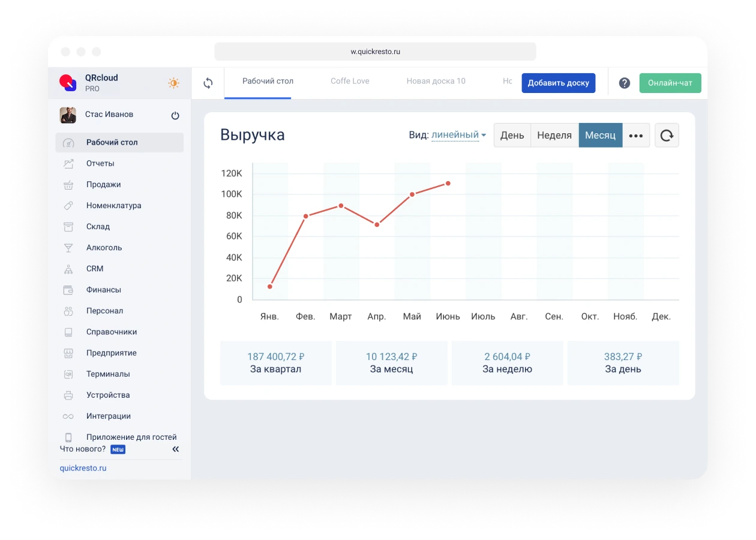Click the refresh icon beside the Месяц button
This screenshot has width=756, height=540.
coord(667,135)
